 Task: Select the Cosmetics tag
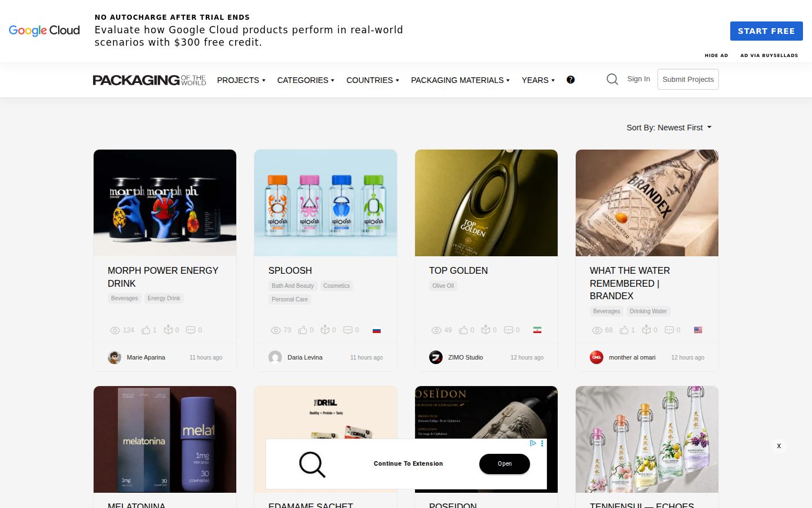click(x=337, y=286)
